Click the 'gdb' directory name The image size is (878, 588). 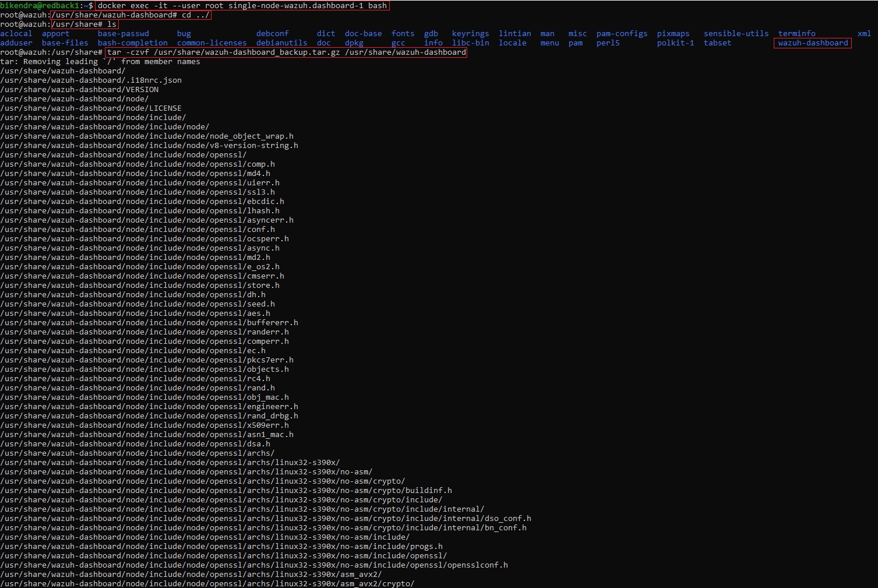click(x=431, y=33)
